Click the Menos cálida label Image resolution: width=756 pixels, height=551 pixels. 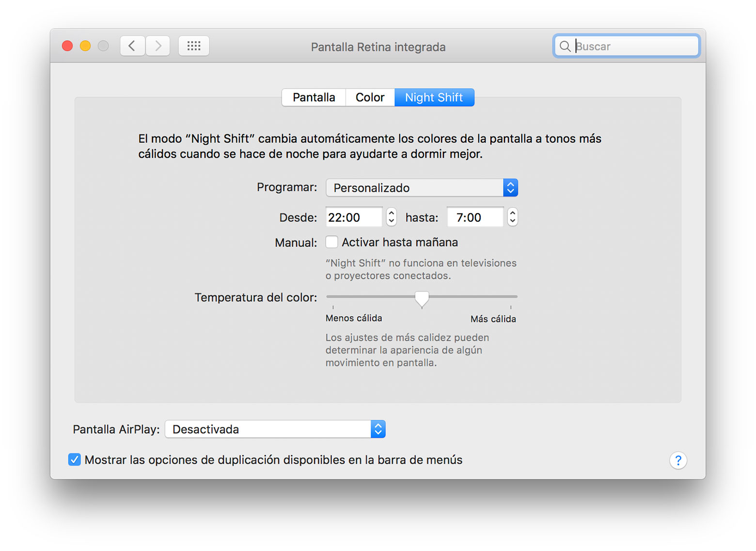[354, 318]
